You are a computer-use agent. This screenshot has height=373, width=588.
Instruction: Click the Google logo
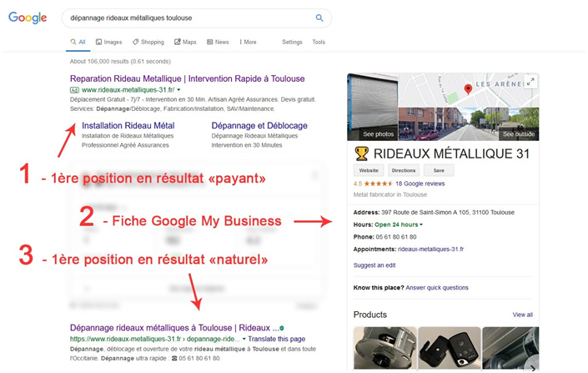pyautogui.click(x=28, y=18)
